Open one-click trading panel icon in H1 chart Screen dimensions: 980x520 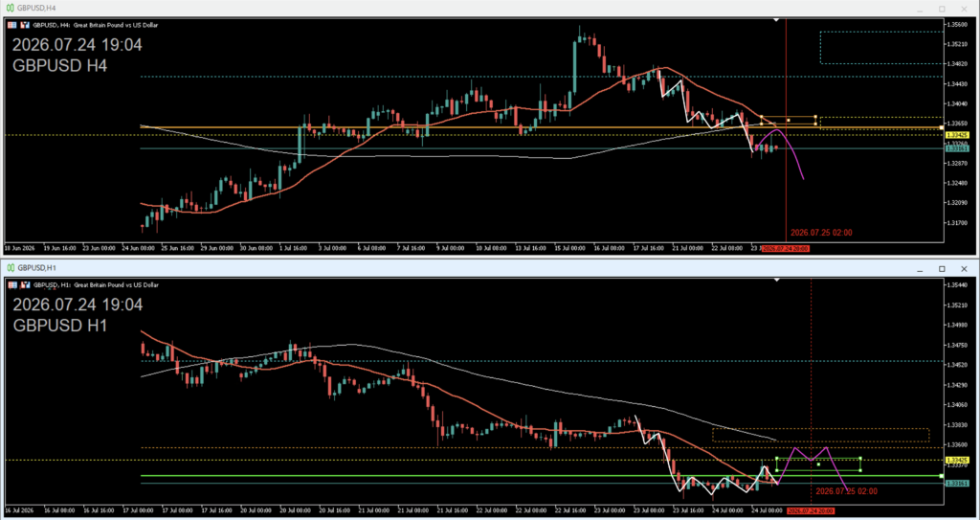click(x=12, y=284)
